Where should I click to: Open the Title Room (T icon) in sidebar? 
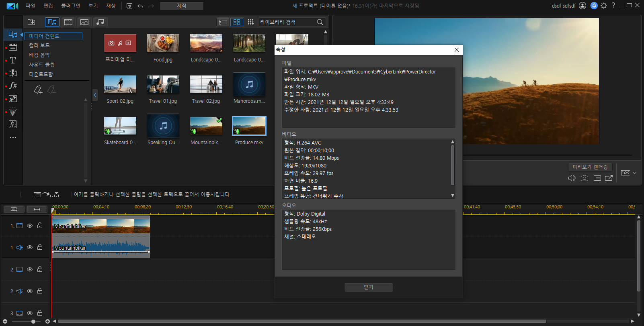(x=13, y=60)
